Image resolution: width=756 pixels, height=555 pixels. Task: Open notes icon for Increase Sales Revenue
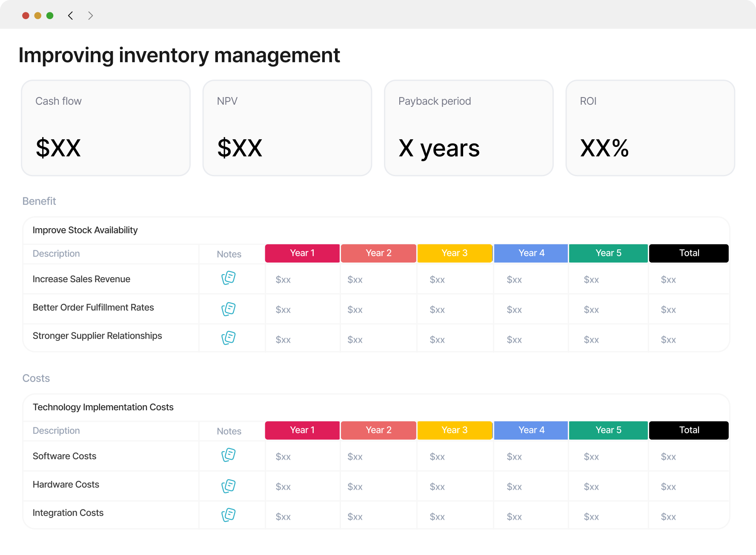coord(229,278)
